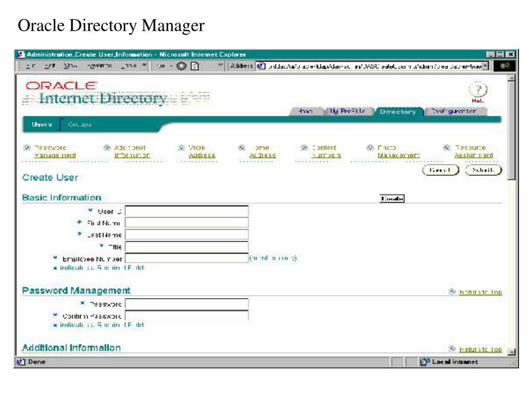Viewport: 532px width, 399px height.
Task: Open the Configuration tab
Action: (x=454, y=111)
